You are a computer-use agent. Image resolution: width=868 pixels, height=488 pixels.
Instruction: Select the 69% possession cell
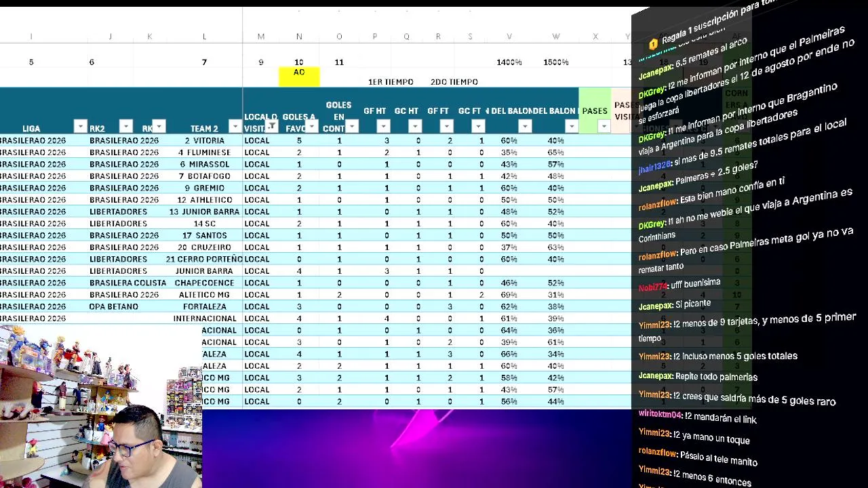coord(509,295)
